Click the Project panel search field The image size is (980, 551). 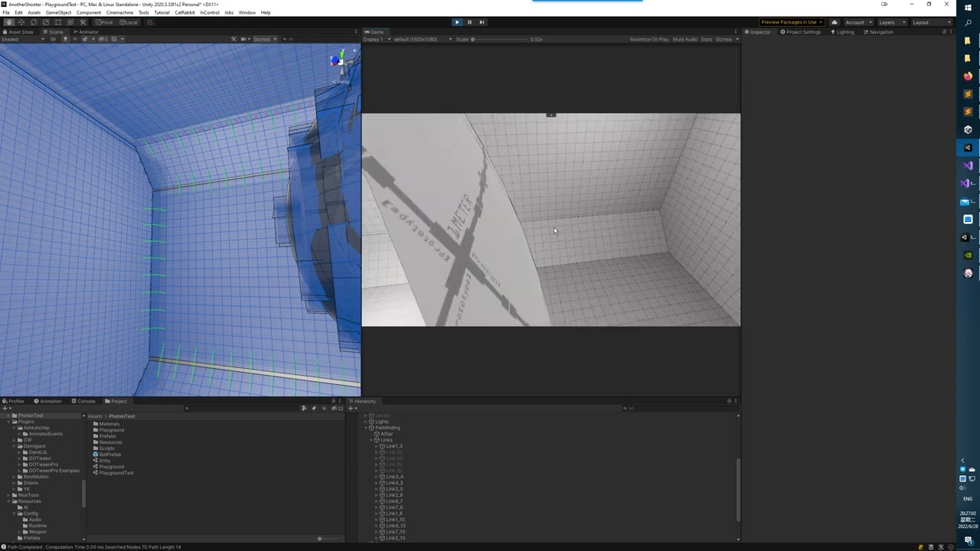point(241,408)
